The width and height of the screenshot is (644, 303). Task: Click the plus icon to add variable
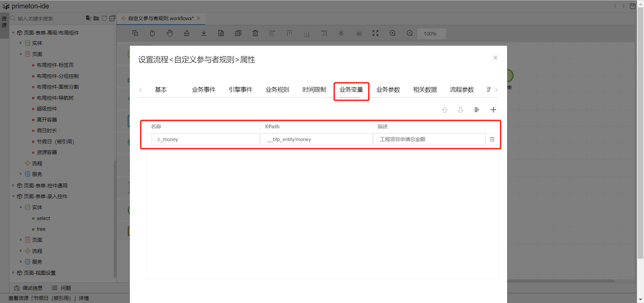click(493, 110)
